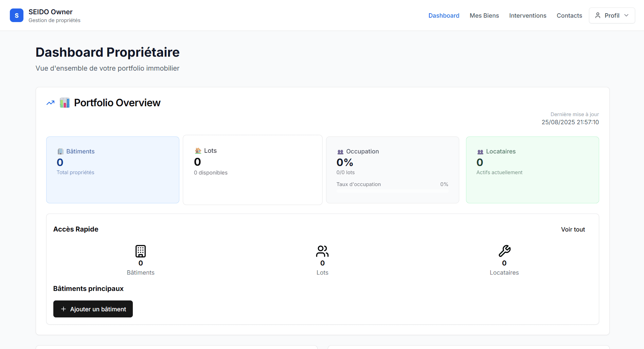Click the Lots card to expand details
Image resolution: width=644 pixels, height=349 pixels.
point(252,170)
